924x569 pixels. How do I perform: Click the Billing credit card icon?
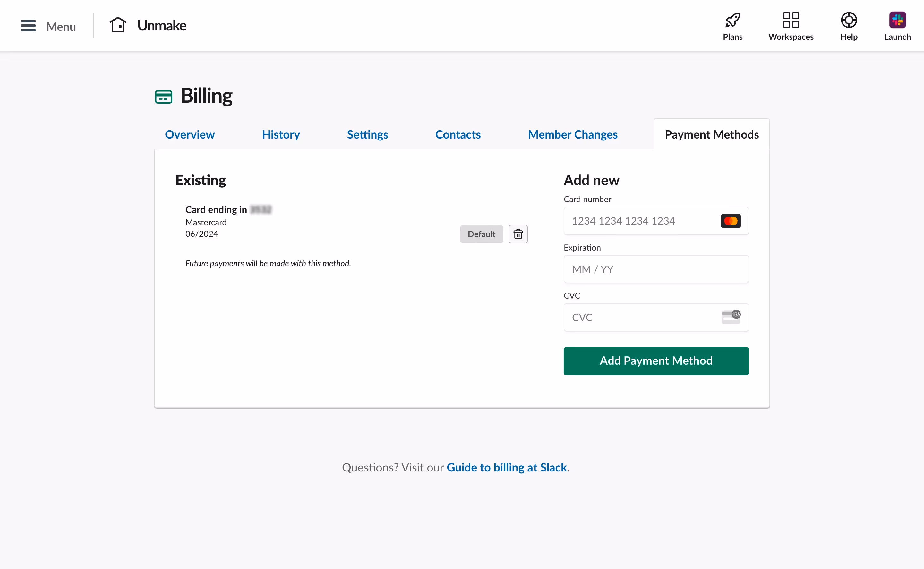[163, 96]
